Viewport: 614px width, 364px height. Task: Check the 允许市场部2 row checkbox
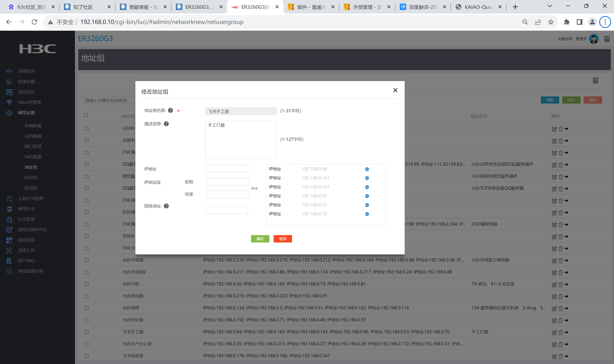click(87, 272)
